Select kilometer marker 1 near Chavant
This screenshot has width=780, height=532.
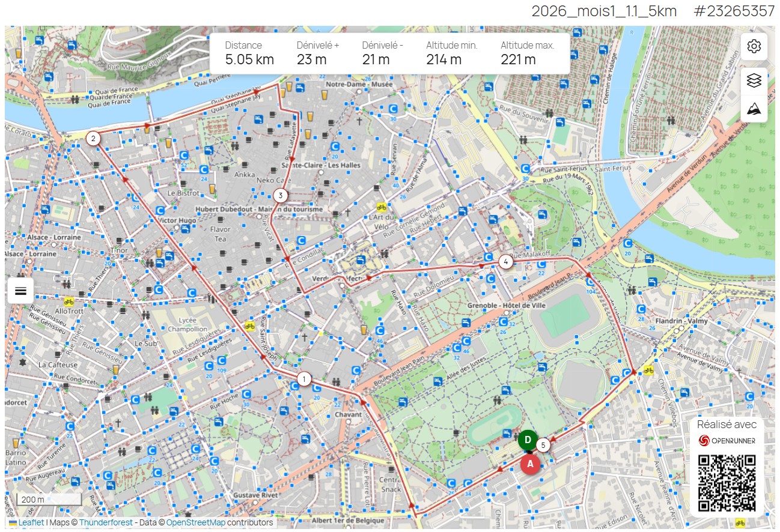(304, 378)
